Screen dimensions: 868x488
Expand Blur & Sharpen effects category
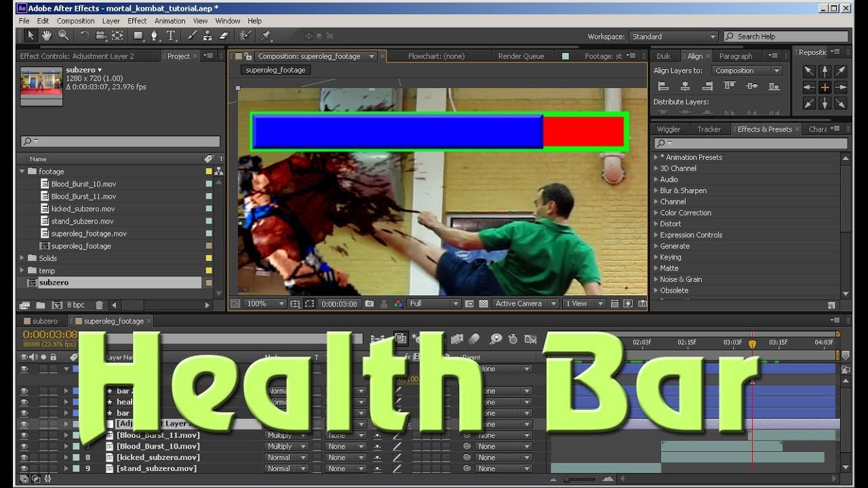pos(656,190)
